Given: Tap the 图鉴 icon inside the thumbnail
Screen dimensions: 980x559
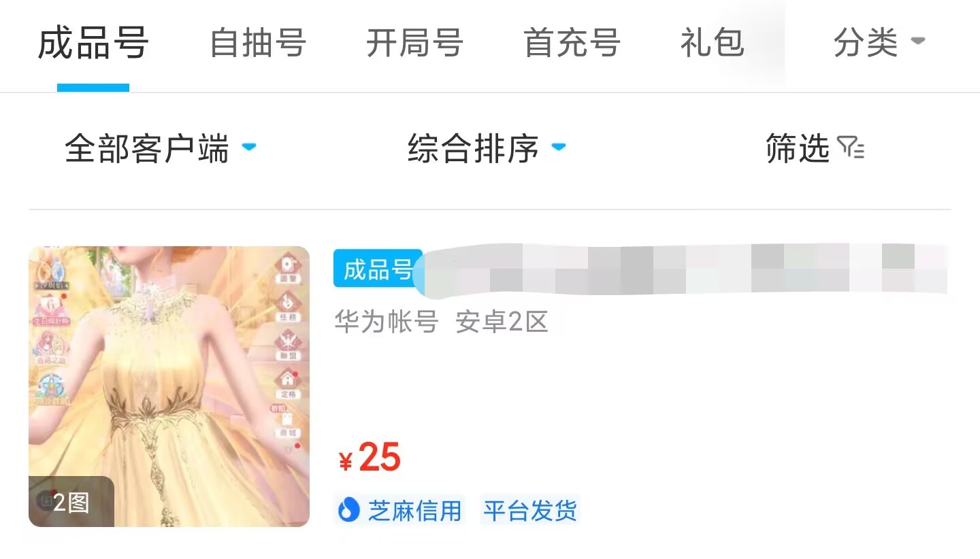Looking at the screenshot, I should coord(289,269).
